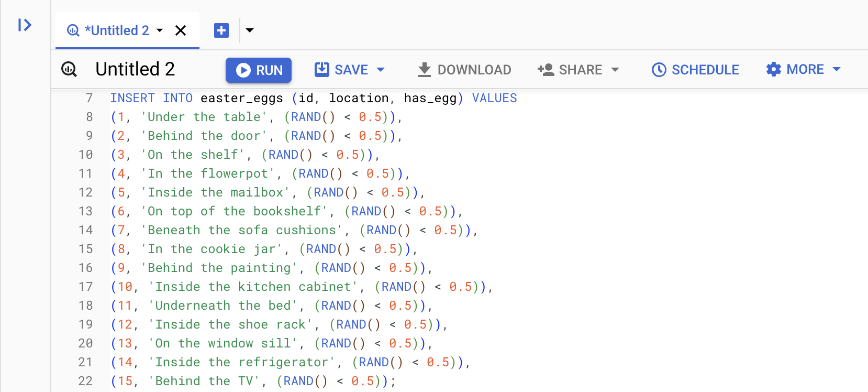Open the Schedule query option
Viewport: 868px width, 392px height.
[x=705, y=70]
